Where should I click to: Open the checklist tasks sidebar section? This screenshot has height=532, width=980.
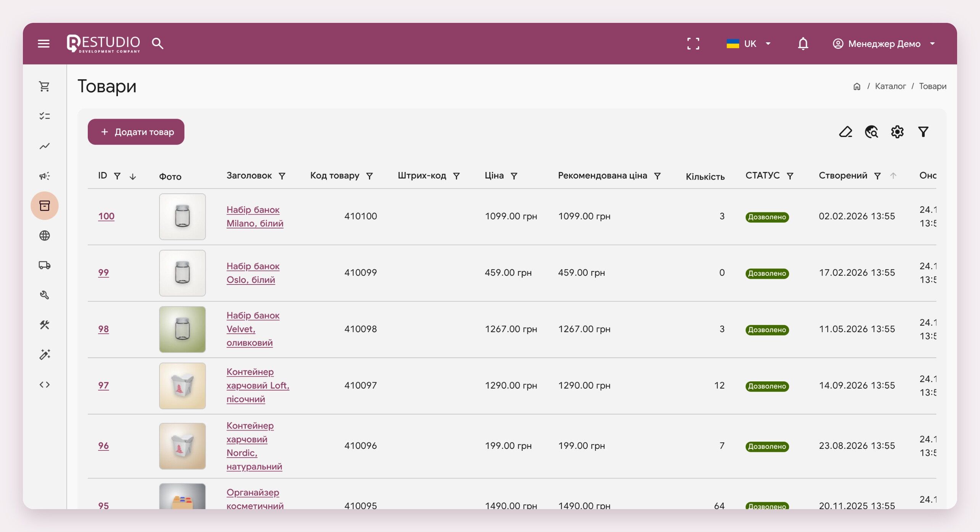(45, 116)
